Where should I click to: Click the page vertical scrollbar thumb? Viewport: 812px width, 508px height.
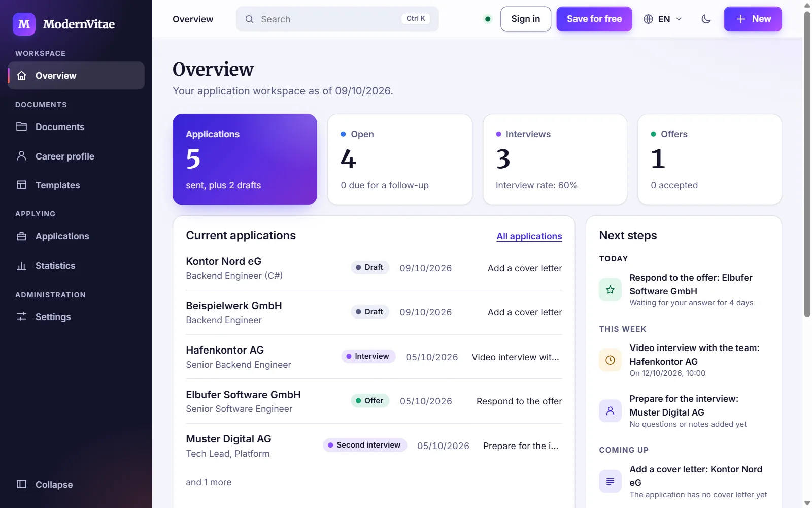(x=807, y=164)
